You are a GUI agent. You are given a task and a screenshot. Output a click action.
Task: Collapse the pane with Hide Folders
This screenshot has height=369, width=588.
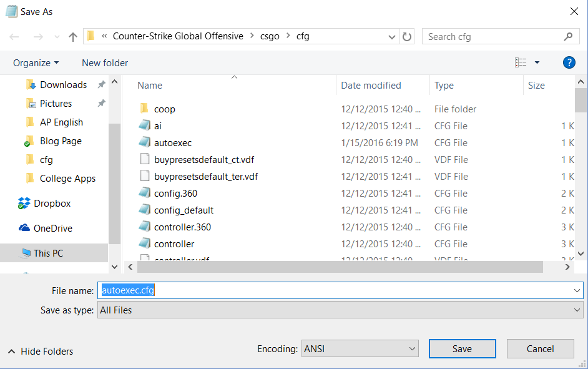coord(41,352)
